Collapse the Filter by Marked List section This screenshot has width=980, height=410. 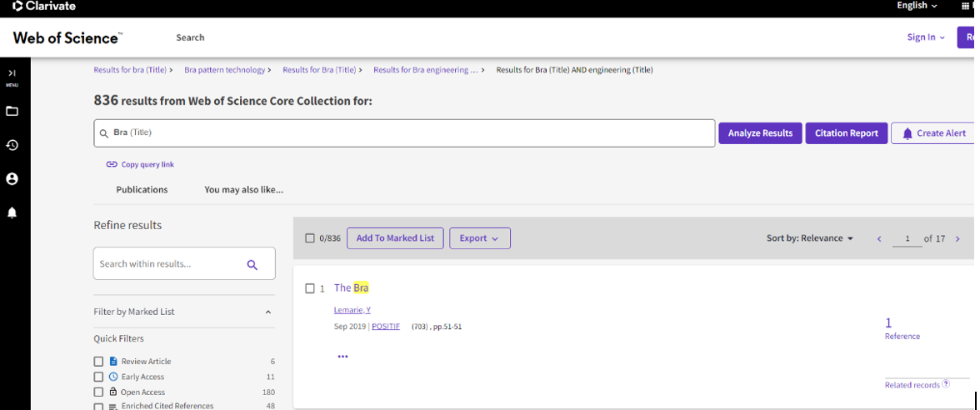[x=268, y=312]
